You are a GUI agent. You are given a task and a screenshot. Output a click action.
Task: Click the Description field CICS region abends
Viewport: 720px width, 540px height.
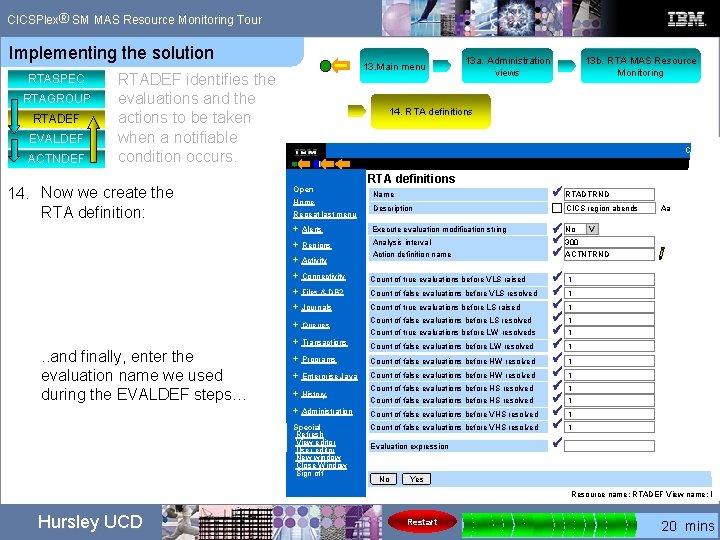point(609,208)
